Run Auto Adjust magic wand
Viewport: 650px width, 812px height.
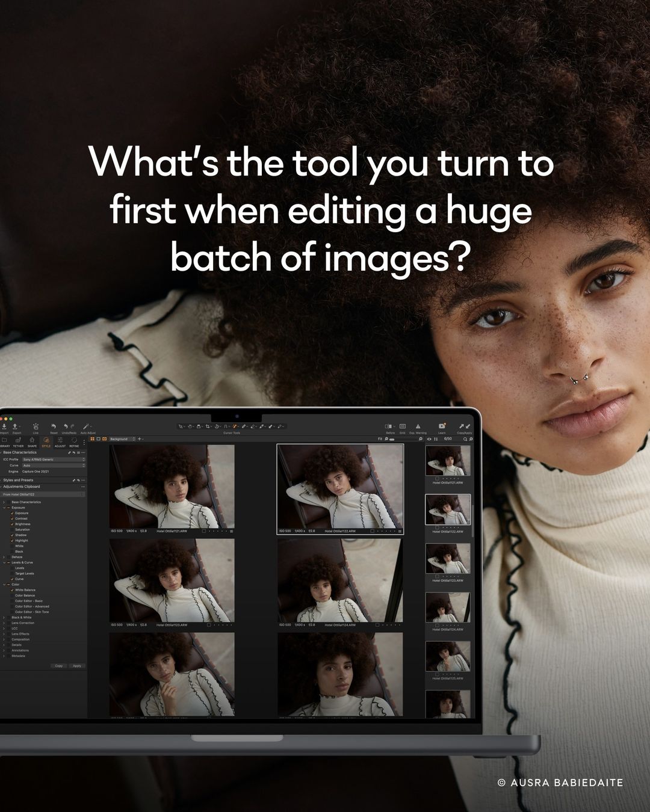(86, 426)
